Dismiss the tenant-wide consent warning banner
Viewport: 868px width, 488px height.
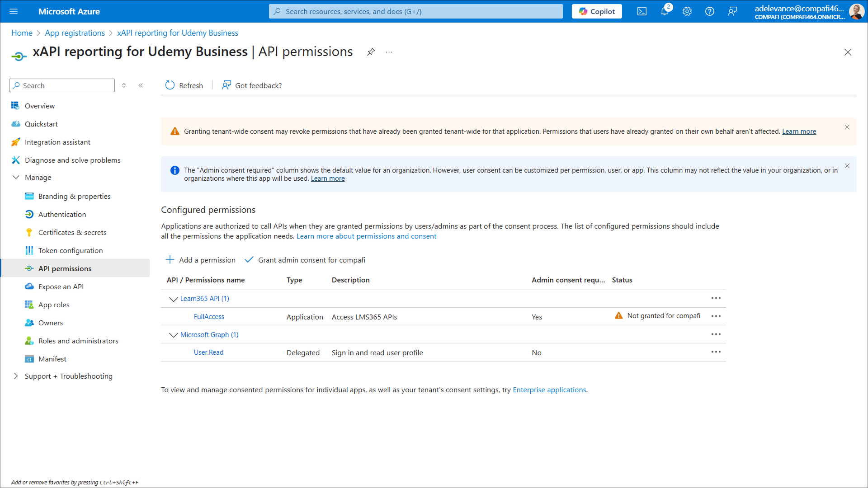coord(847,127)
